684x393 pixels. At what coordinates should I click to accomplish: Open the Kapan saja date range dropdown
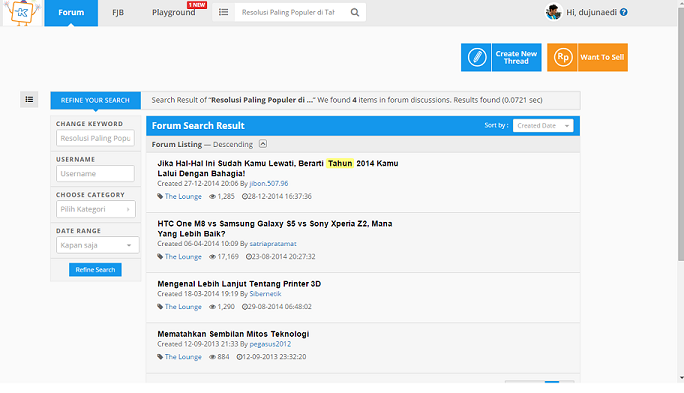pyautogui.click(x=97, y=245)
